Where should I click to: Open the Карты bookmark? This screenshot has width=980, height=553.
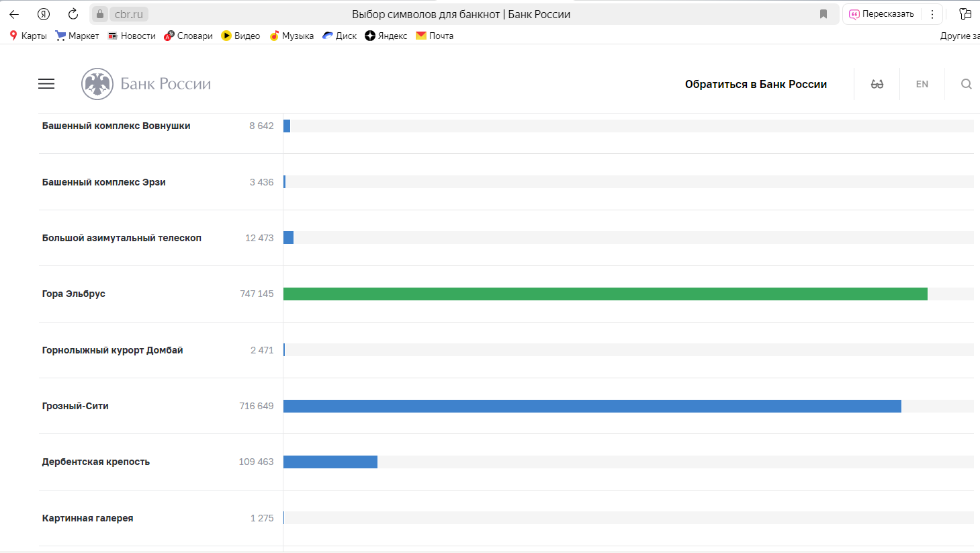(28, 36)
